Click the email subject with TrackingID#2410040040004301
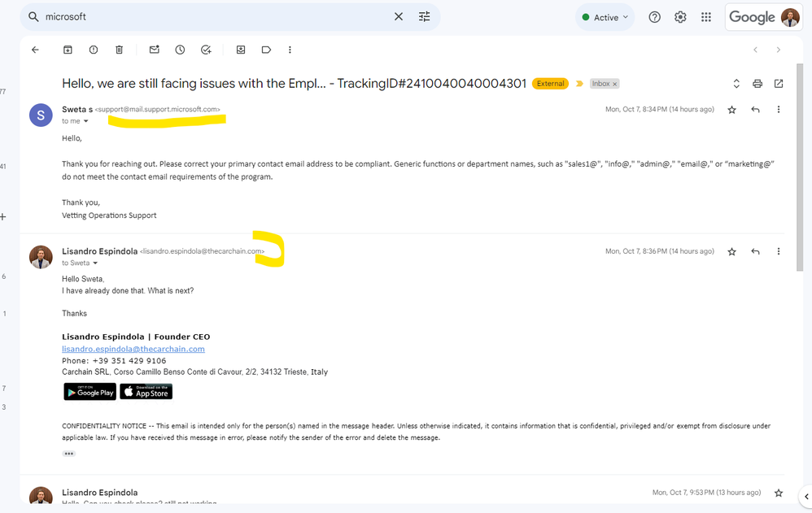Image resolution: width=812 pixels, height=513 pixels. point(295,84)
